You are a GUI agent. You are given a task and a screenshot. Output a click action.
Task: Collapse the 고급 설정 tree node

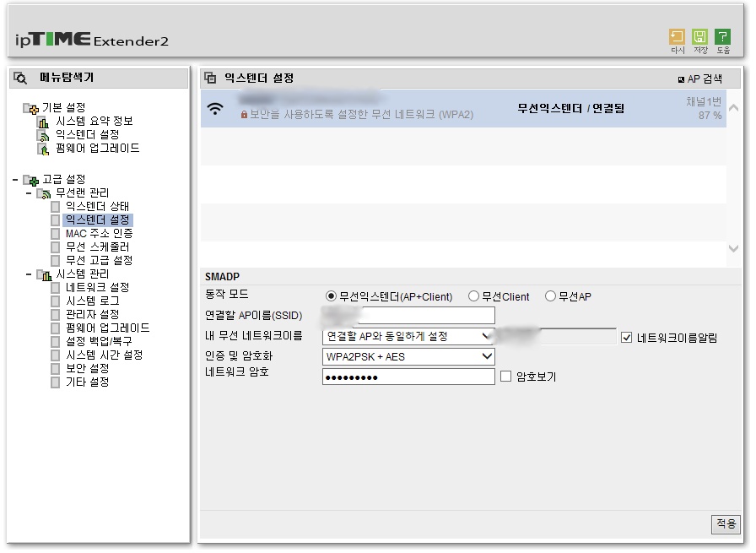(15, 180)
